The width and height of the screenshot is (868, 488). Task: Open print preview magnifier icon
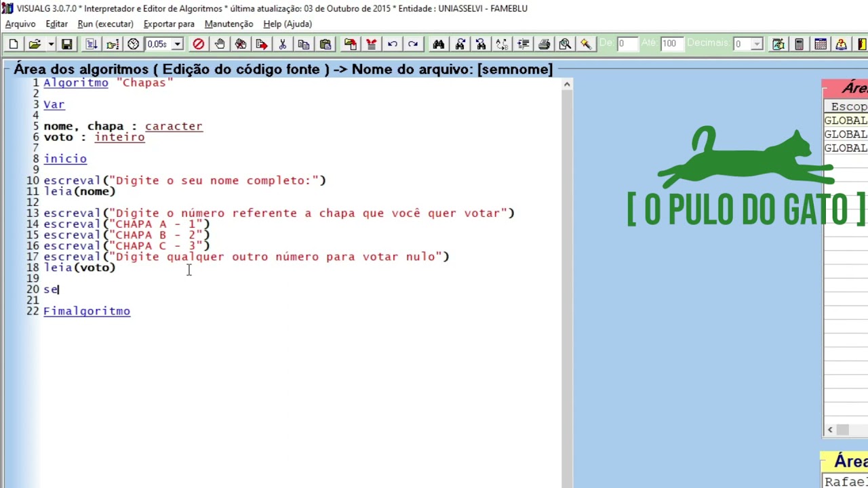[x=565, y=44]
